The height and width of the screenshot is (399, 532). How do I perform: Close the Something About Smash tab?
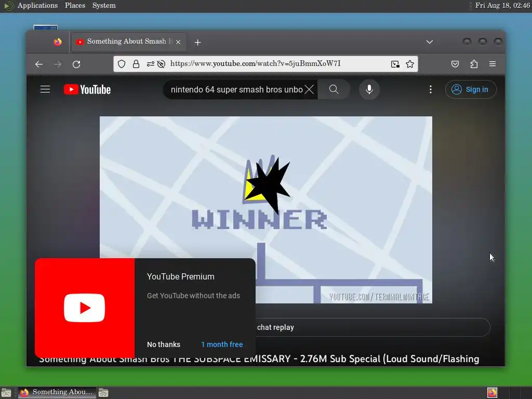pos(178,42)
